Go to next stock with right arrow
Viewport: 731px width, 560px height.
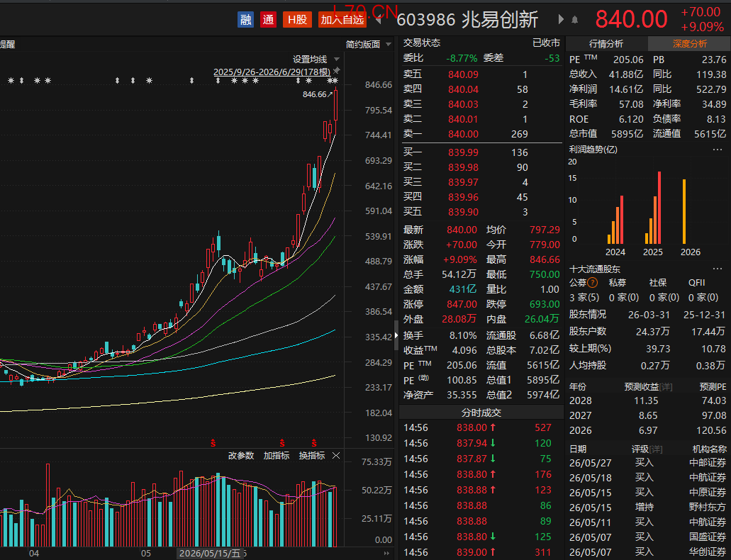click(x=561, y=19)
